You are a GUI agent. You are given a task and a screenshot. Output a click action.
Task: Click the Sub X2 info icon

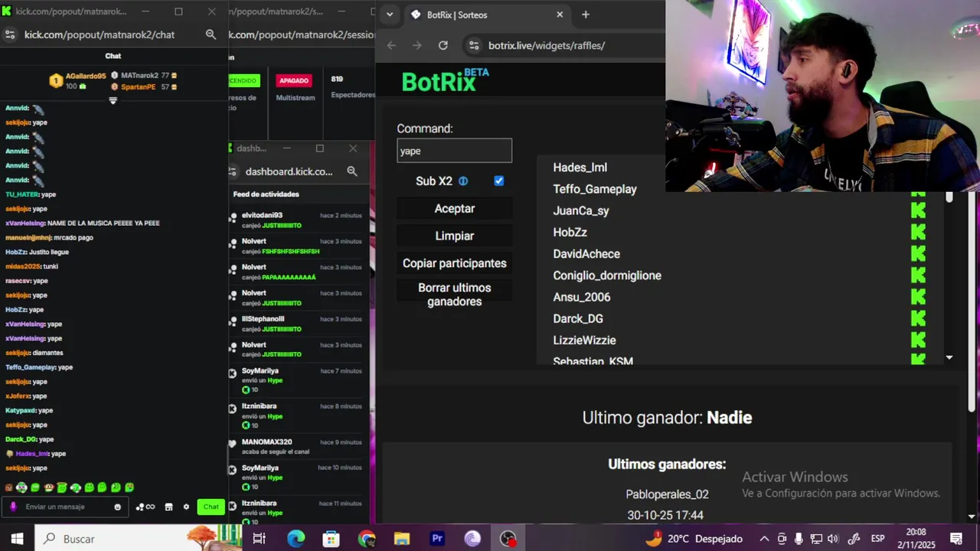[463, 181]
